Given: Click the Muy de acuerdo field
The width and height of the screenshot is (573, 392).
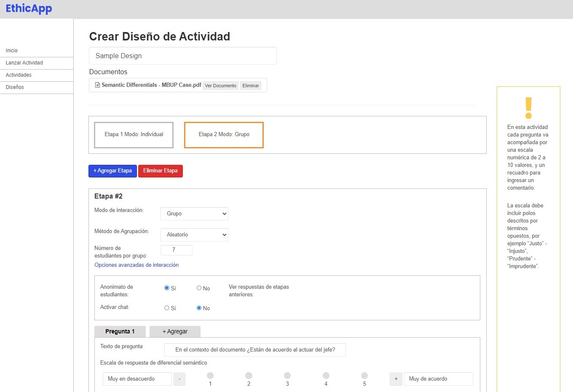Looking at the screenshot, I should tap(438, 379).
